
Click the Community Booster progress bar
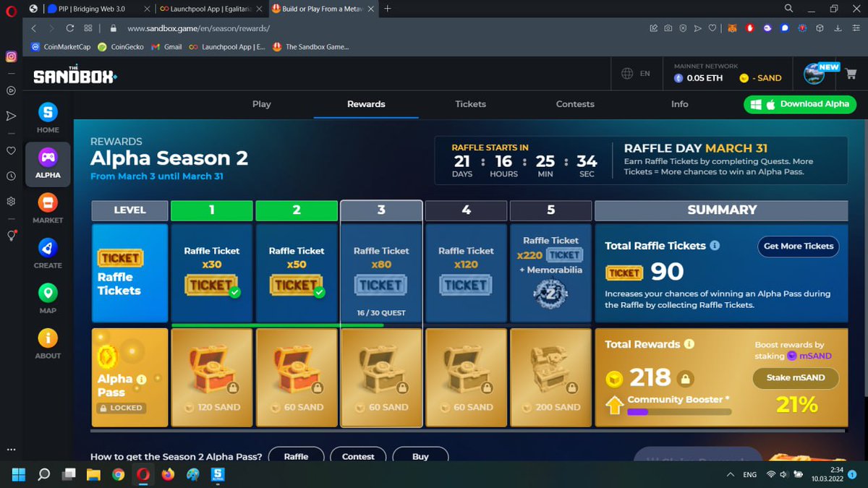click(x=679, y=412)
